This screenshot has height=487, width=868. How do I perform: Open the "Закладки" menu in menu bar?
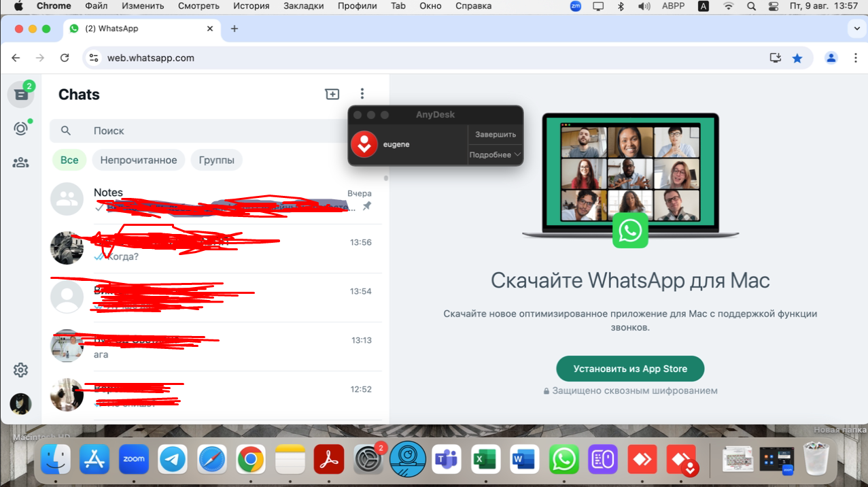(x=303, y=6)
